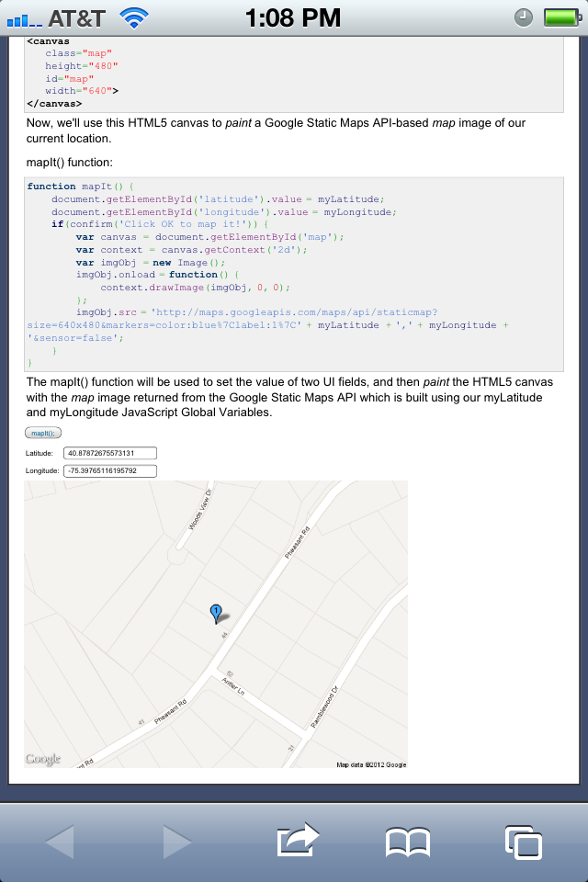Tap 'context.drawImage(imgObj, 0, 0);' code line

click(x=196, y=288)
